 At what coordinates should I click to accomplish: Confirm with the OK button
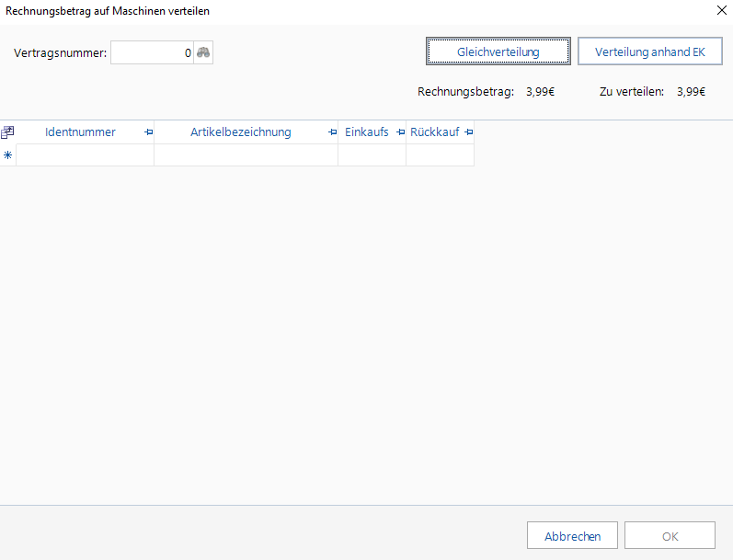(x=670, y=536)
